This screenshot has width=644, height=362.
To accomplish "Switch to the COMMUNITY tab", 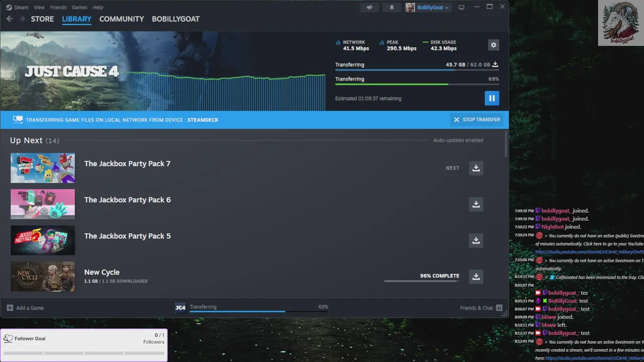I will click(x=121, y=19).
